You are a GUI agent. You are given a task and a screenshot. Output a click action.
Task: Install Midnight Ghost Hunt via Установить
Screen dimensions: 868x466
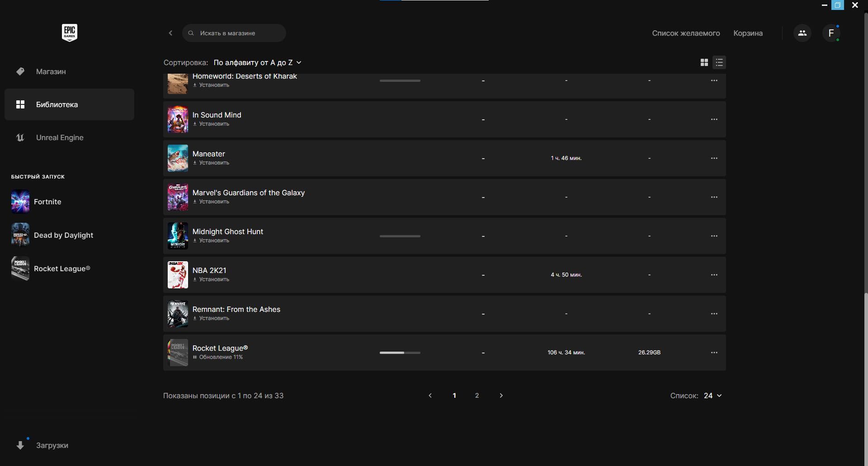[211, 240]
